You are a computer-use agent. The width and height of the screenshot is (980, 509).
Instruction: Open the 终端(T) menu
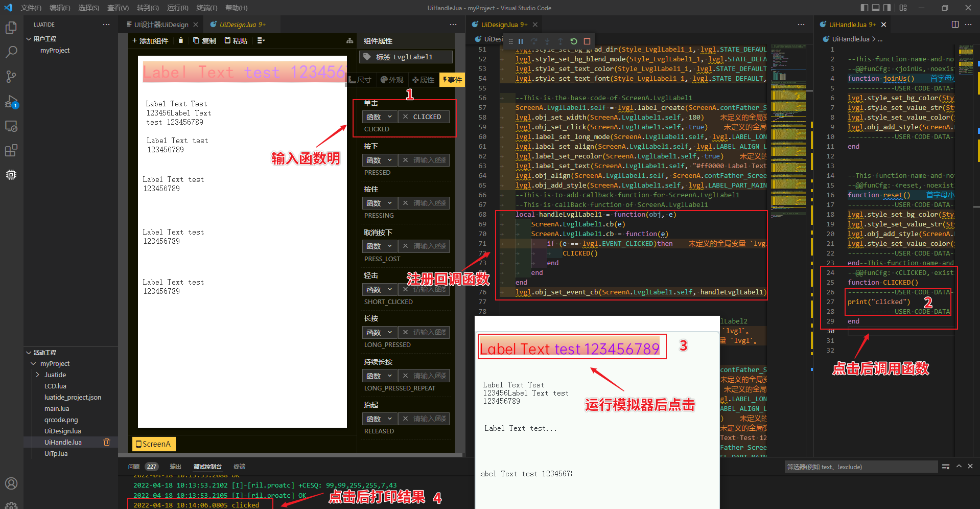coord(206,8)
